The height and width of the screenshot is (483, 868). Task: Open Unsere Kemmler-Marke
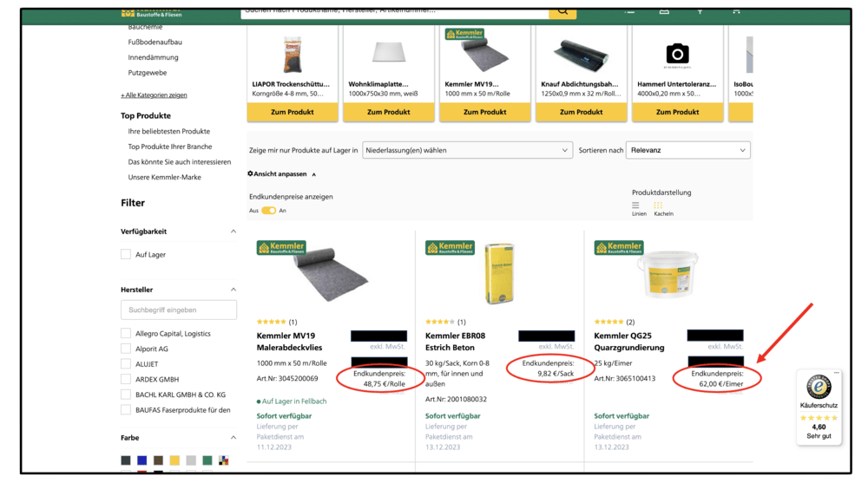click(x=164, y=177)
